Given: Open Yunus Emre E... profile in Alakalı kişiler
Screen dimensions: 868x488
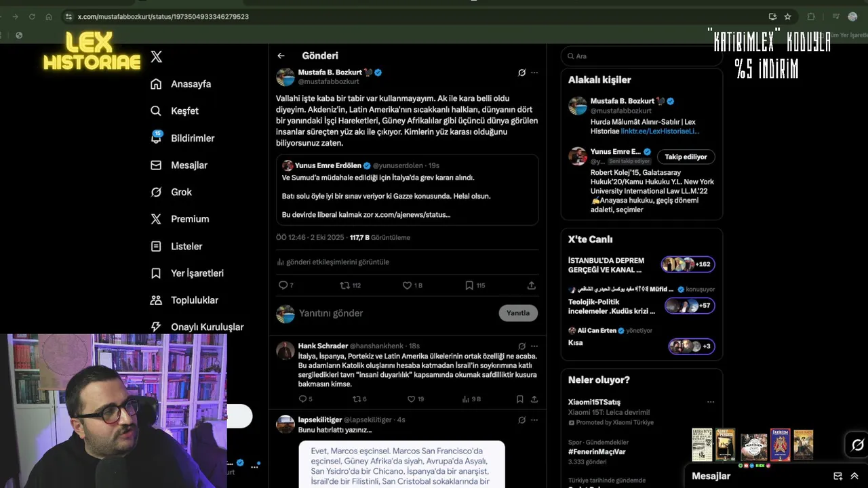Looking at the screenshot, I should [x=616, y=152].
